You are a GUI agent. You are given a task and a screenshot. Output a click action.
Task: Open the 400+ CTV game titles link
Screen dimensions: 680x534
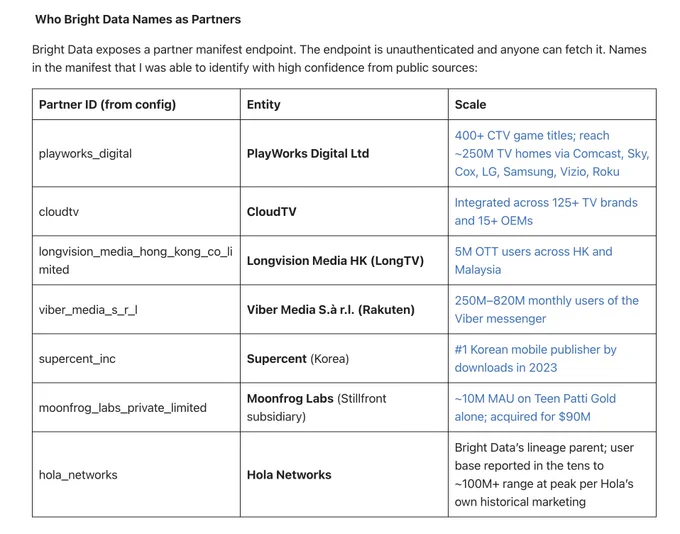[x=552, y=154]
